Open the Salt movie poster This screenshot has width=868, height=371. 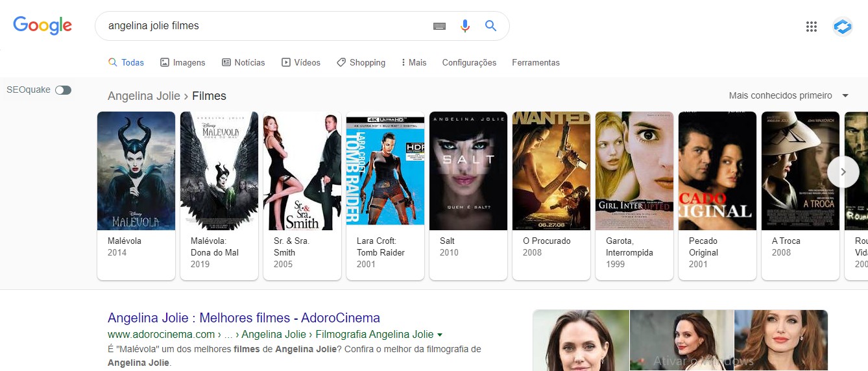tap(468, 171)
